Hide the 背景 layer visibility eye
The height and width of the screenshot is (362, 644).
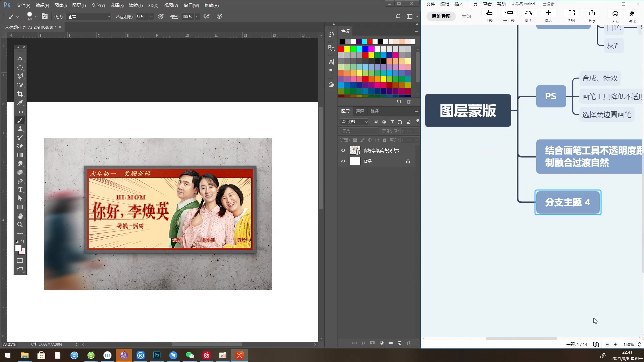point(343,161)
